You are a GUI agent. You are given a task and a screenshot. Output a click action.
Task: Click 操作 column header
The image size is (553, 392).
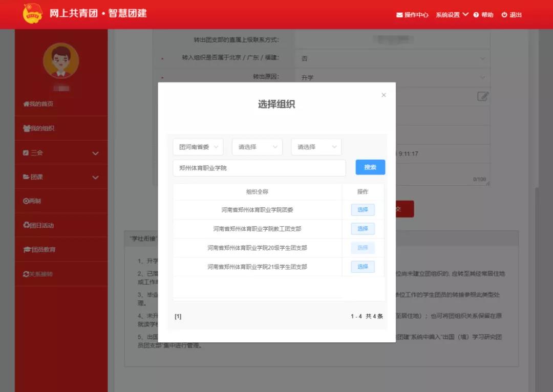point(363,192)
